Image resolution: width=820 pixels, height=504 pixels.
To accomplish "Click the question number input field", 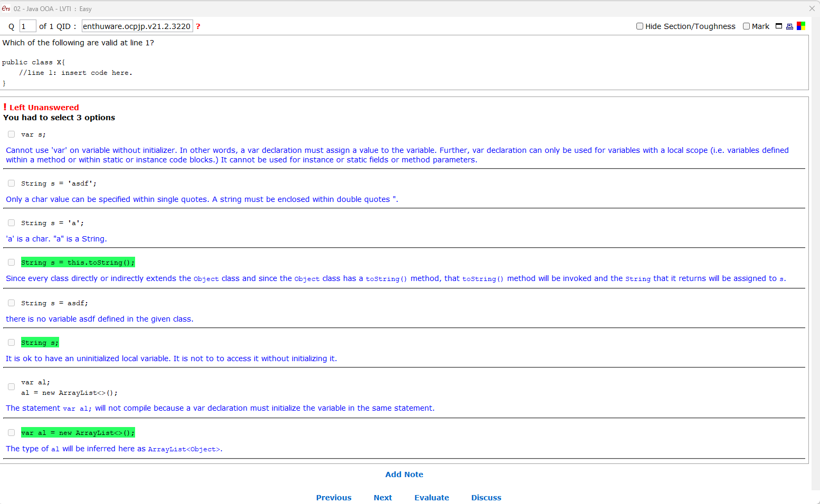I will pyautogui.click(x=27, y=26).
